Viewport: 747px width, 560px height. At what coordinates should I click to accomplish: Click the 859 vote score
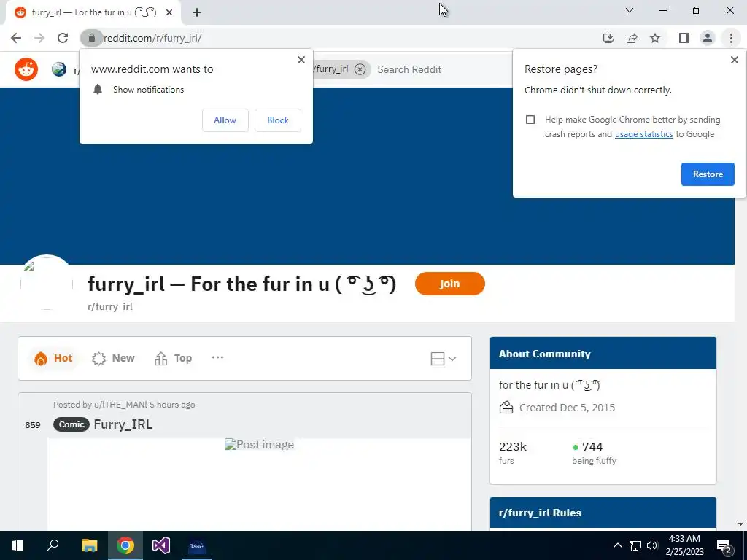point(32,425)
